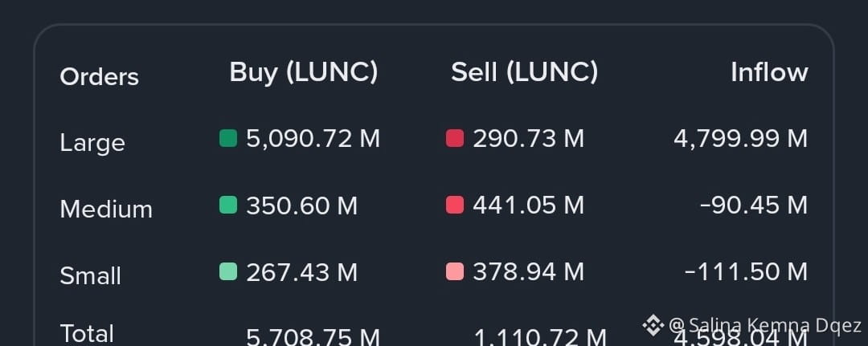Click the dark red Large sell swatch
The image size is (868, 346).
click(454, 138)
